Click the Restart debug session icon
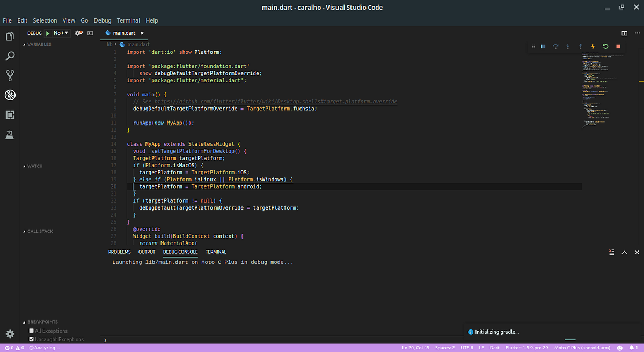644x352 pixels. [x=605, y=46]
